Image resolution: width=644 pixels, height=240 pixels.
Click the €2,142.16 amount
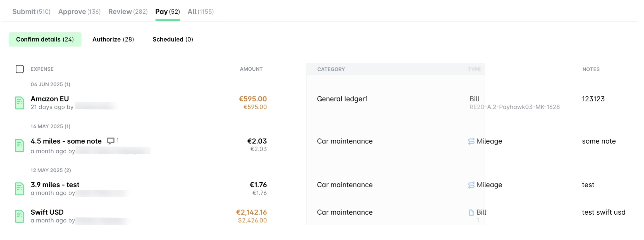tap(251, 212)
